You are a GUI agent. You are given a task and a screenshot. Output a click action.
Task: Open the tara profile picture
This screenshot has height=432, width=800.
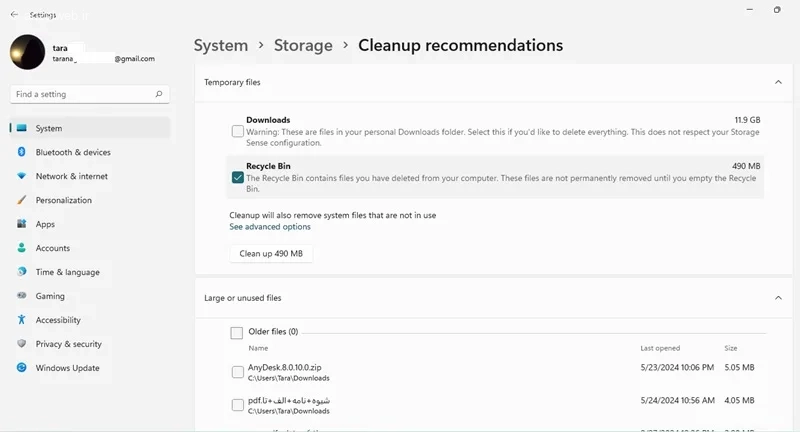coord(28,52)
